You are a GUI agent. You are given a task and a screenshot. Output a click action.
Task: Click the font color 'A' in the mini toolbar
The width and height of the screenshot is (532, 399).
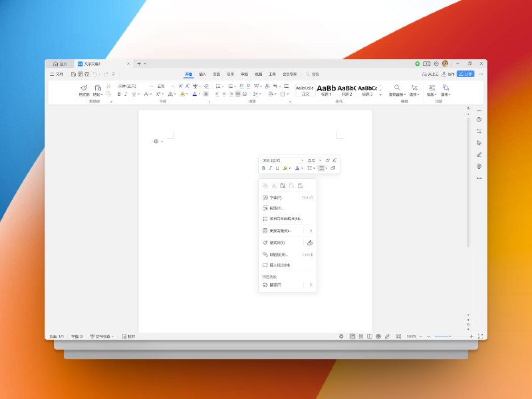coord(297,168)
